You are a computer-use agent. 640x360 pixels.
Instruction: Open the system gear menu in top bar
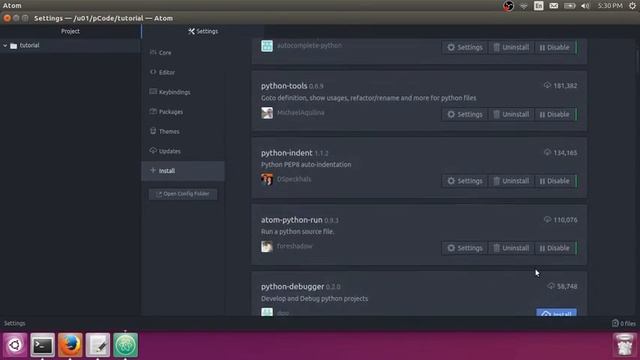[x=632, y=6]
